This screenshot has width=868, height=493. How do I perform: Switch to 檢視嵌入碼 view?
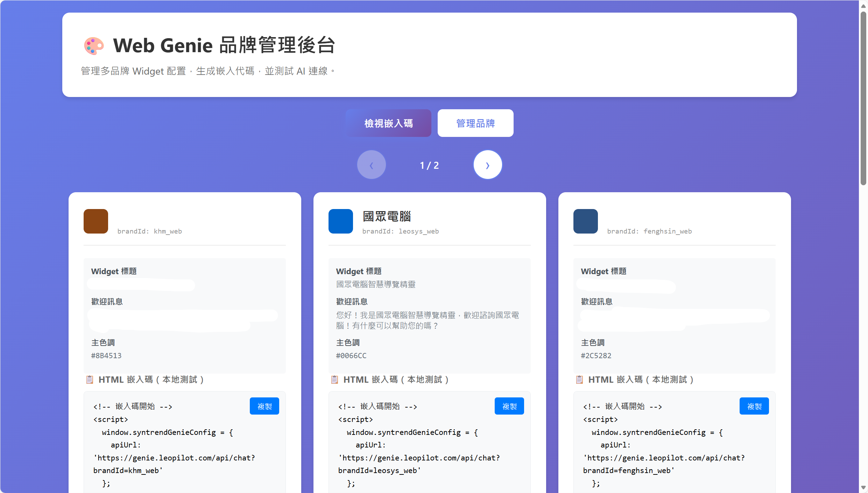(388, 123)
